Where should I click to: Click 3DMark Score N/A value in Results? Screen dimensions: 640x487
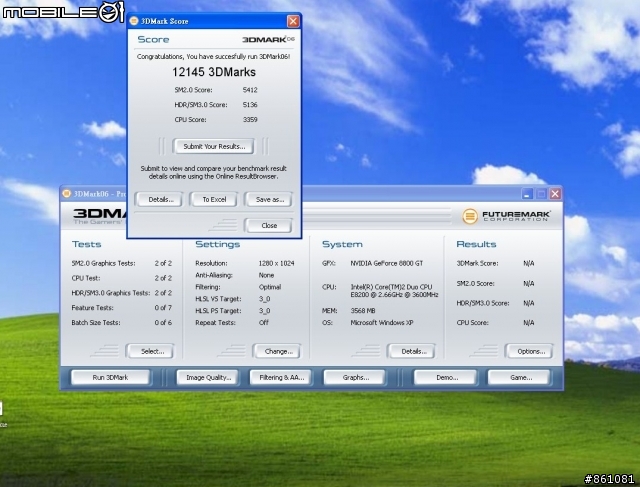click(x=529, y=263)
